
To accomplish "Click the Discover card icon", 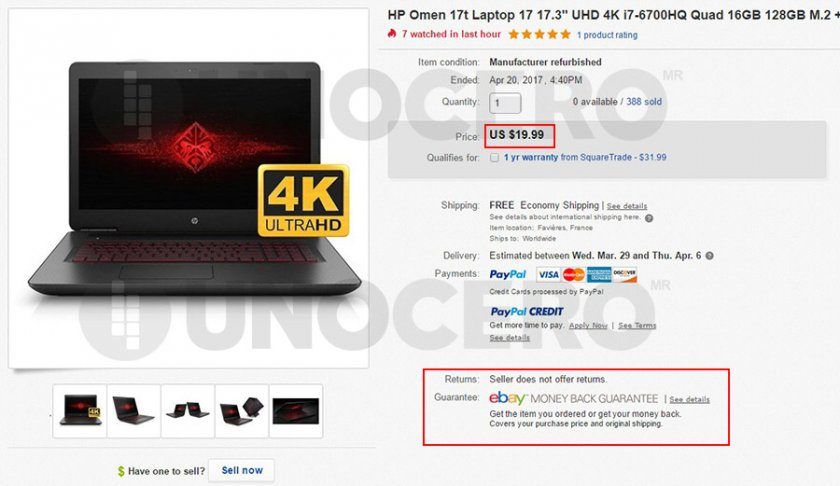I will (x=625, y=274).
